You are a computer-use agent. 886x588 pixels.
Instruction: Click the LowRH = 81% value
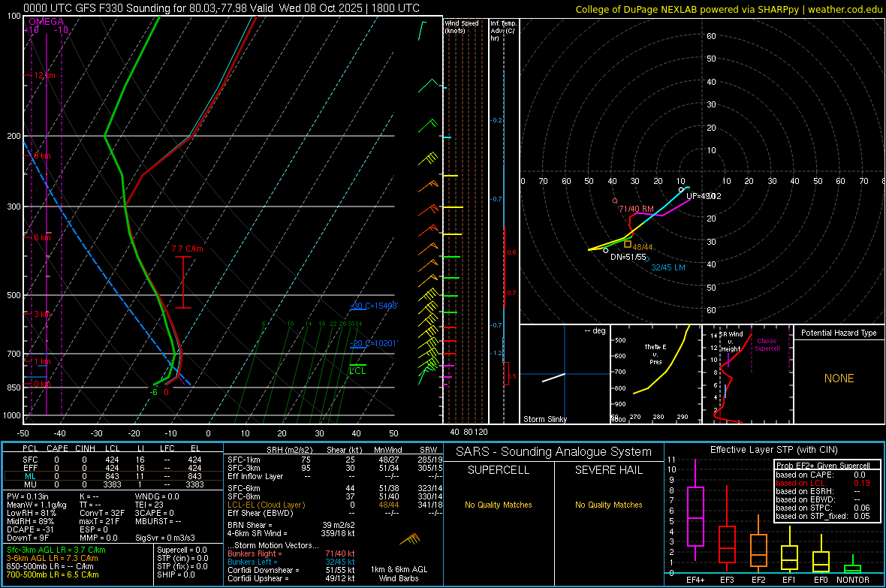(x=32, y=514)
